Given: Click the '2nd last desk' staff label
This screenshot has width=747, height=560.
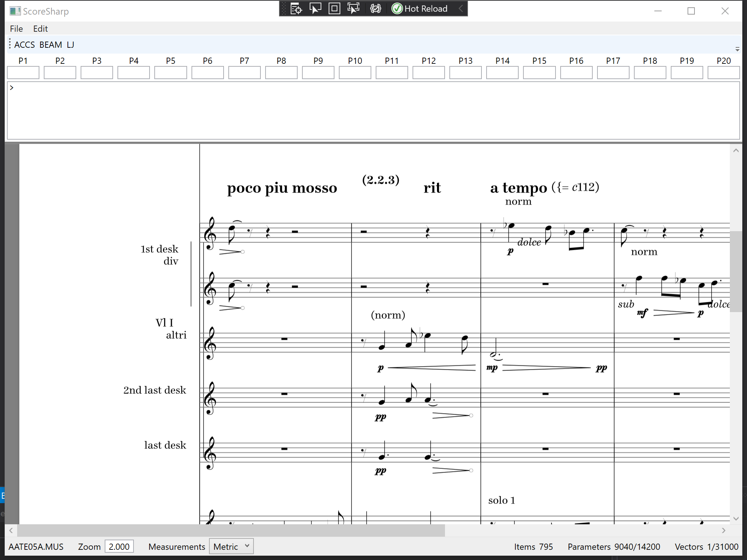Looking at the screenshot, I should click(x=155, y=390).
